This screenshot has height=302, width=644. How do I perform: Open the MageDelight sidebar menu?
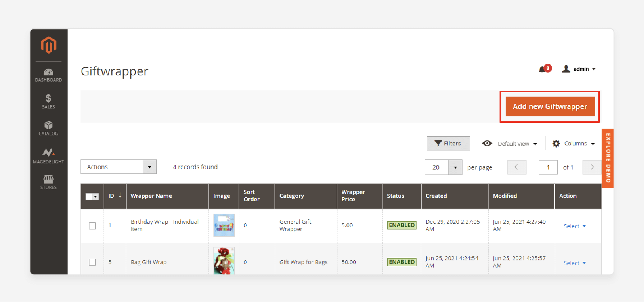pos(49,156)
